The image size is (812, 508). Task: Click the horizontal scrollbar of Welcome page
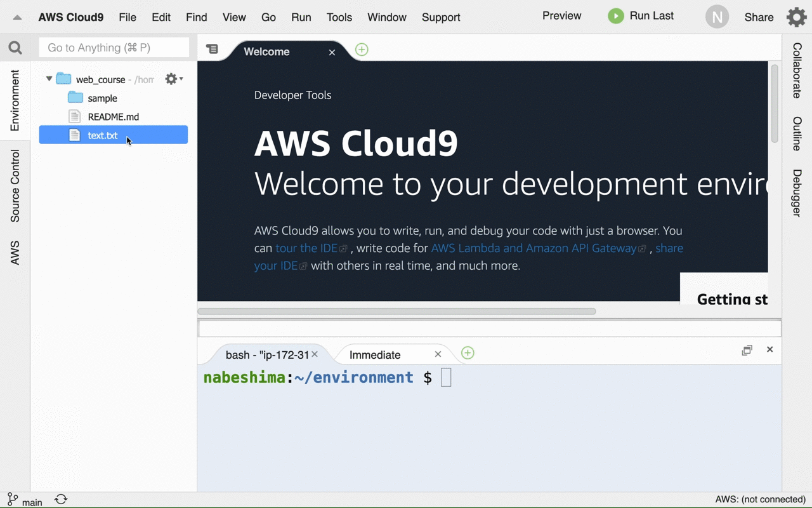(396, 311)
